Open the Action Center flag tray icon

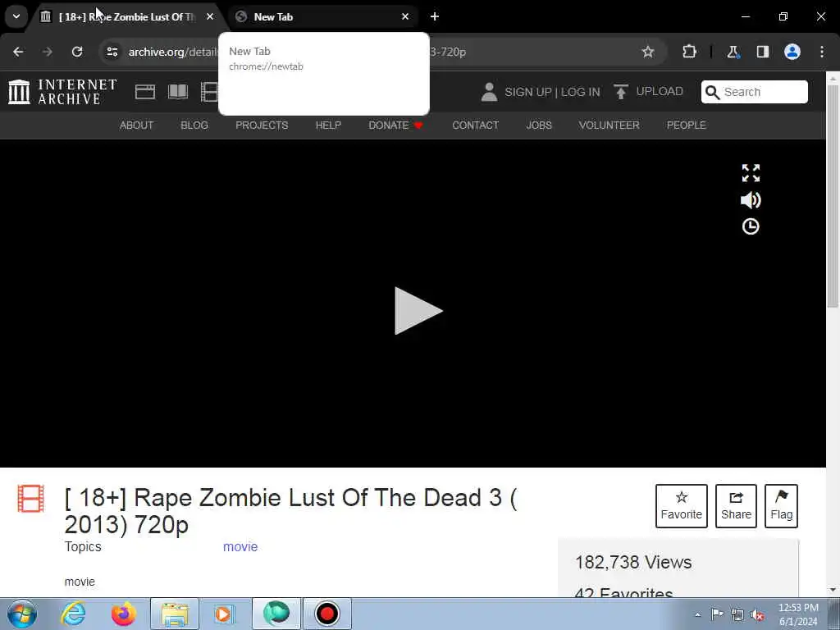tap(717, 614)
